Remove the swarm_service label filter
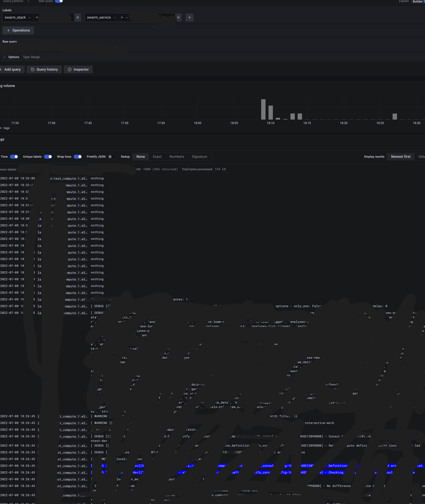 click(x=178, y=18)
